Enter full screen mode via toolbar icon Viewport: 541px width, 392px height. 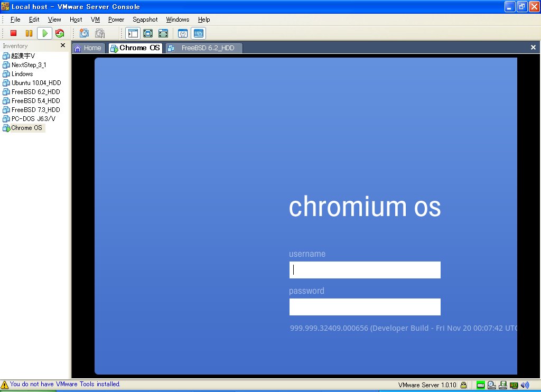163,33
